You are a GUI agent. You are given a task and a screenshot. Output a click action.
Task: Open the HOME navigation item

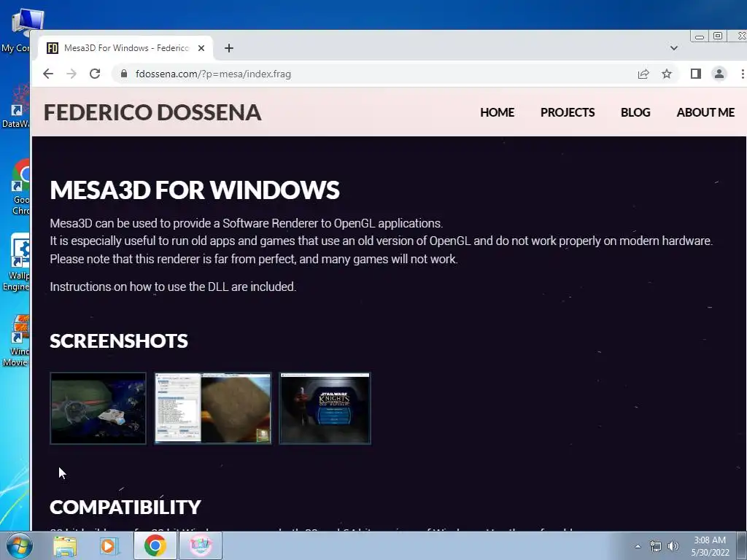point(497,112)
